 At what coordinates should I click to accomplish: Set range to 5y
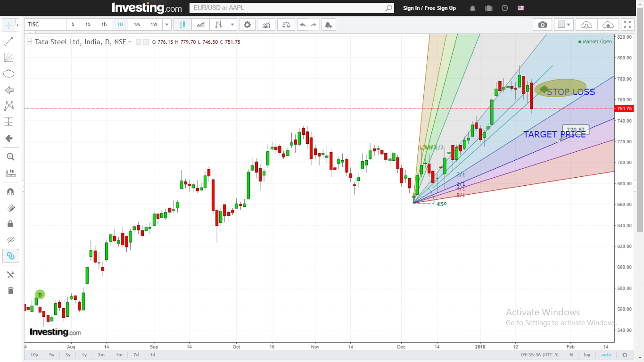pyautogui.click(x=52, y=354)
